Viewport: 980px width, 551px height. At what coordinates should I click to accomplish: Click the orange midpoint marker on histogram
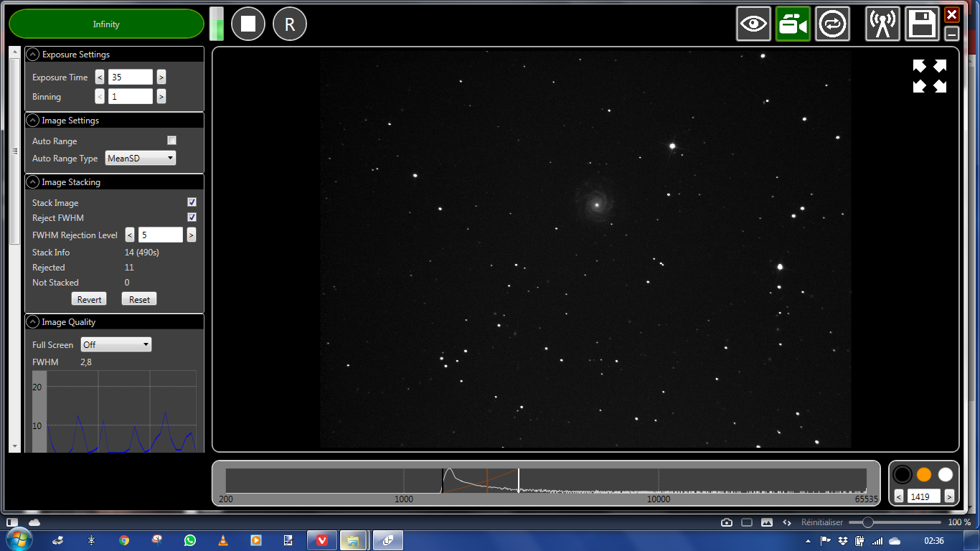pos(487,480)
